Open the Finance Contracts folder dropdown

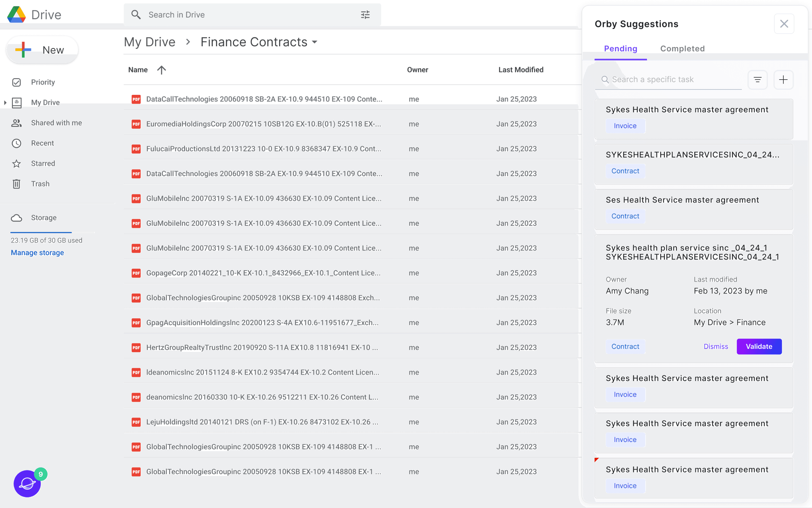(x=314, y=42)
